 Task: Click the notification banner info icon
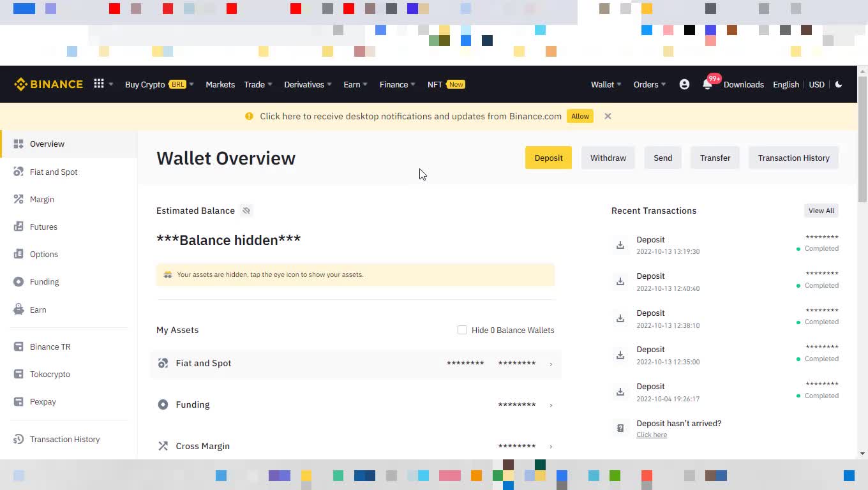(x=249, y=116)
